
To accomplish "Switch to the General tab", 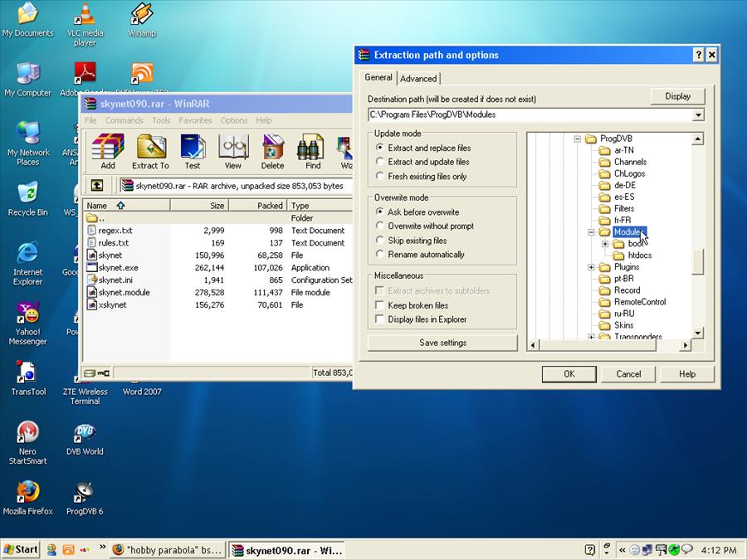I will (x=378, y=77).
